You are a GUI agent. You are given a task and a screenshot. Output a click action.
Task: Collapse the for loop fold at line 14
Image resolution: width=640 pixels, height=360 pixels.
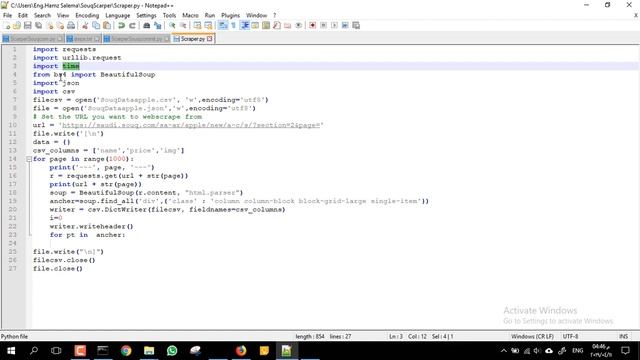click(29, 159)
